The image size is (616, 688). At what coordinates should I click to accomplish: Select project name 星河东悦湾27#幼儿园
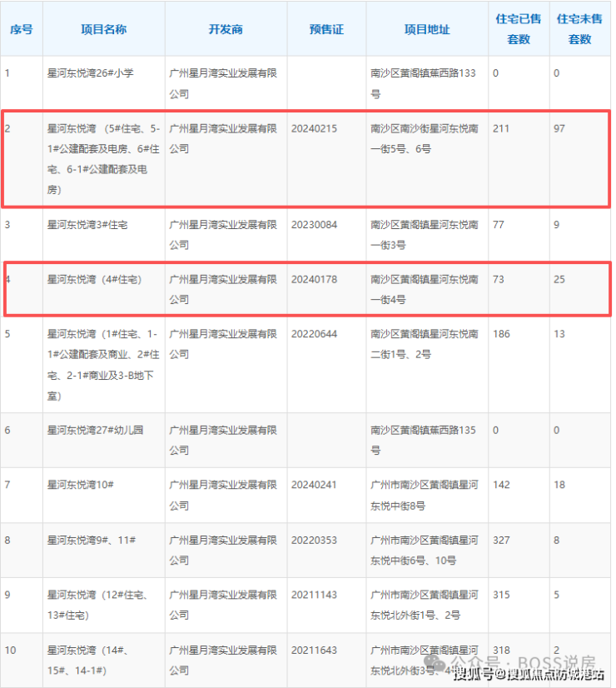click(x=95, y=430)
